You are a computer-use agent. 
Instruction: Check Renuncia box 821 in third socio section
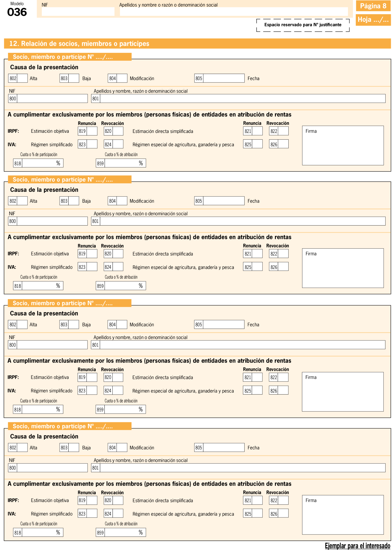[x=257, y=377]
